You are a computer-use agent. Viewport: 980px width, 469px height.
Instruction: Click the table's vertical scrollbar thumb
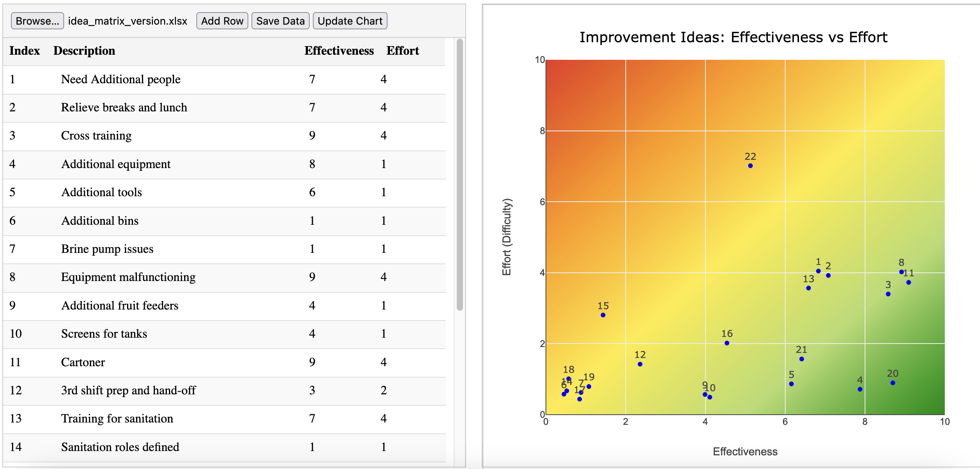(x=459, y=175)
